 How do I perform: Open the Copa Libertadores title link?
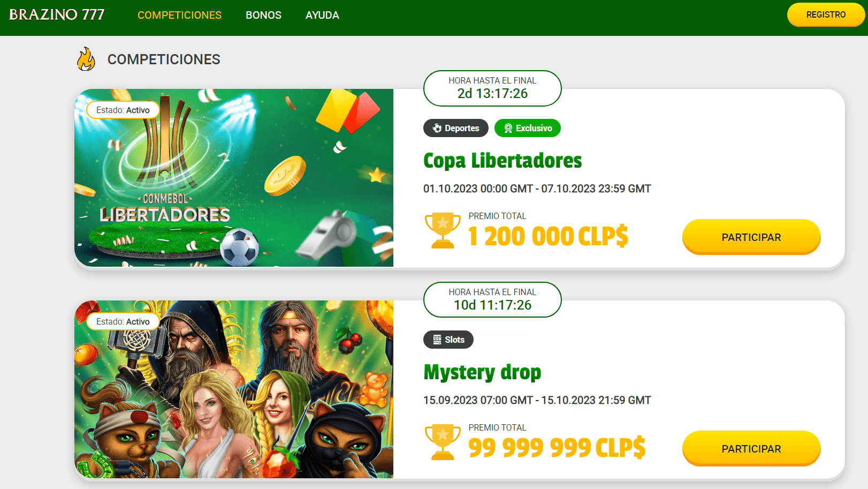coord(502,160)
